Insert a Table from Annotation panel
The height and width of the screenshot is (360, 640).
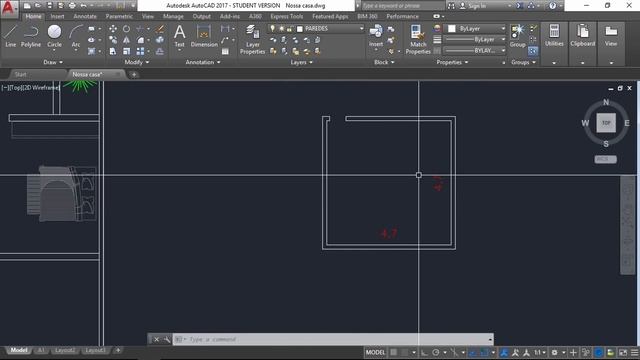point(225,51)
